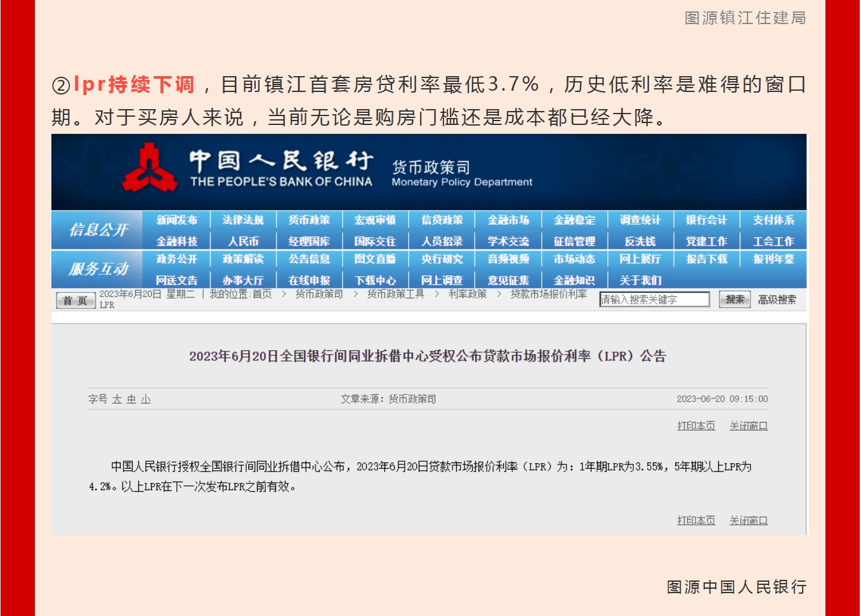Open the 新闻发布 menu item
This screenshot has height=616, width=861.
tap(176, 220)
